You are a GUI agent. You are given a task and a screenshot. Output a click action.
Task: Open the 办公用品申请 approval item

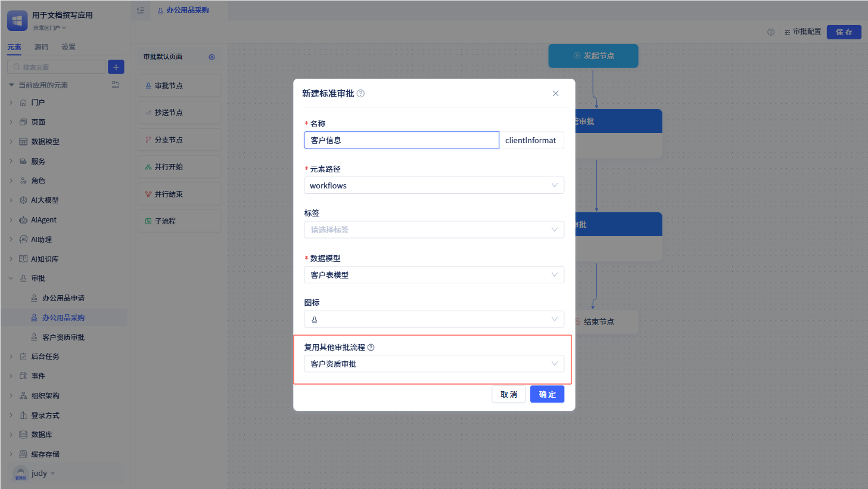coord(64,298)
